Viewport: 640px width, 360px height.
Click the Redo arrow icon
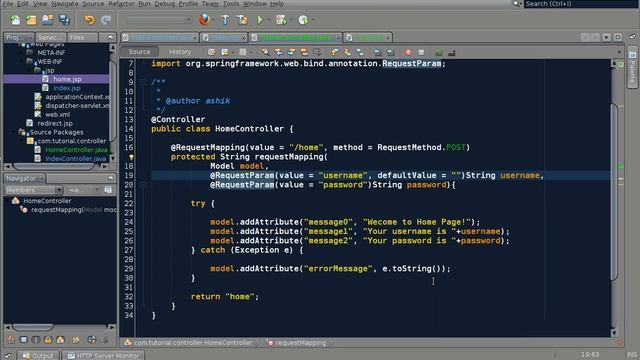tap(106, 20)
